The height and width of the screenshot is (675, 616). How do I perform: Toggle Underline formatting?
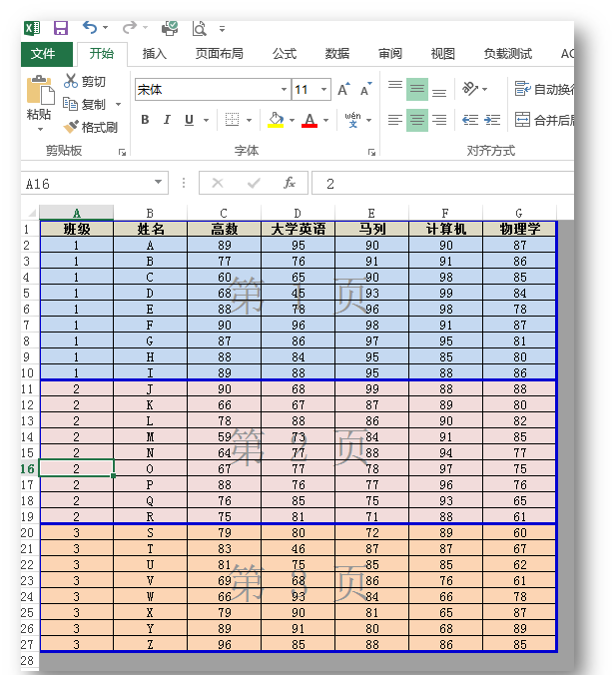189,120
